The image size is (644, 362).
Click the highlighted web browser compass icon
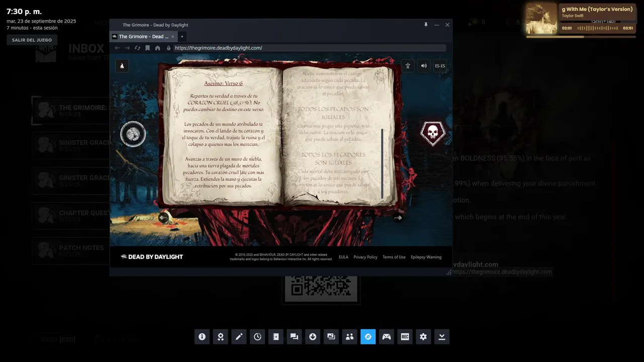coord(368,337)
